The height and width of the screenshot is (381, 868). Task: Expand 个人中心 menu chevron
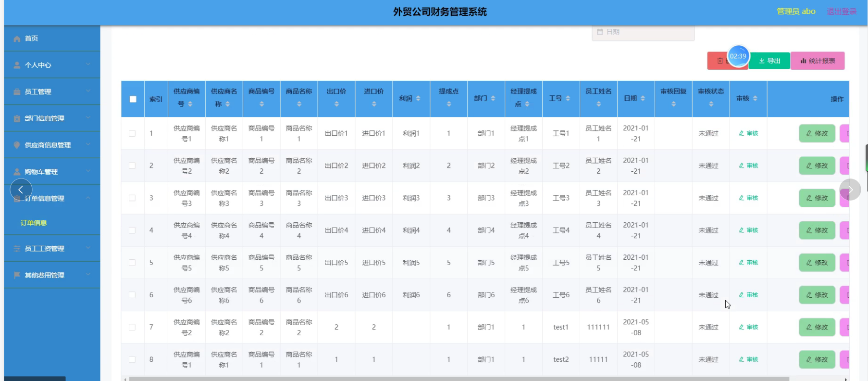pos(88,64)
